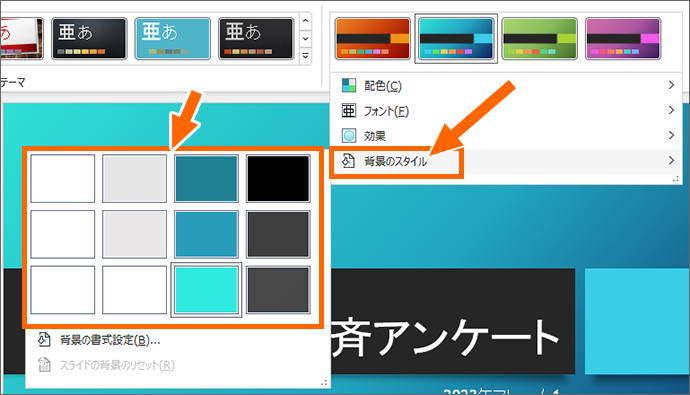Click the 効果 effects icon
Image resolution: width=690 pixels, height=395 pixels.
349,135
